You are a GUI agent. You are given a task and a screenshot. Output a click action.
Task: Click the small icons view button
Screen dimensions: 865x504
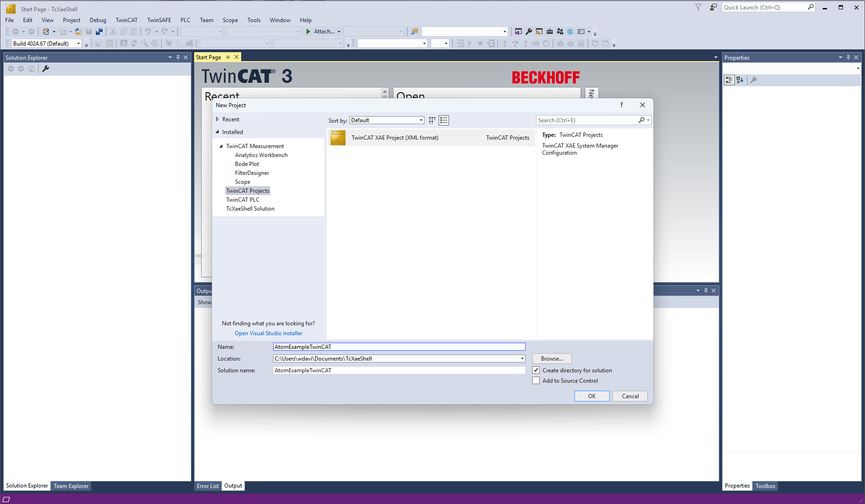(432, 120)
